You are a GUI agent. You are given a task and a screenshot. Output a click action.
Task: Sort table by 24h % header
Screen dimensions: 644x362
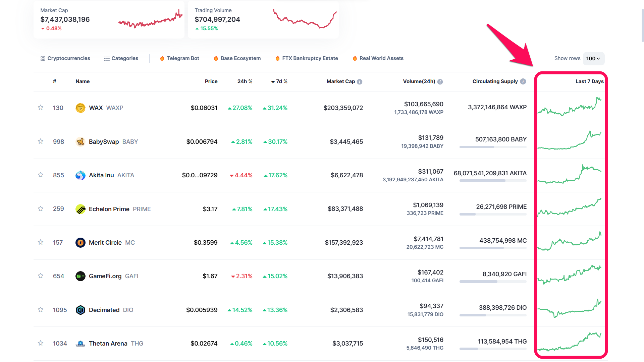245,81
